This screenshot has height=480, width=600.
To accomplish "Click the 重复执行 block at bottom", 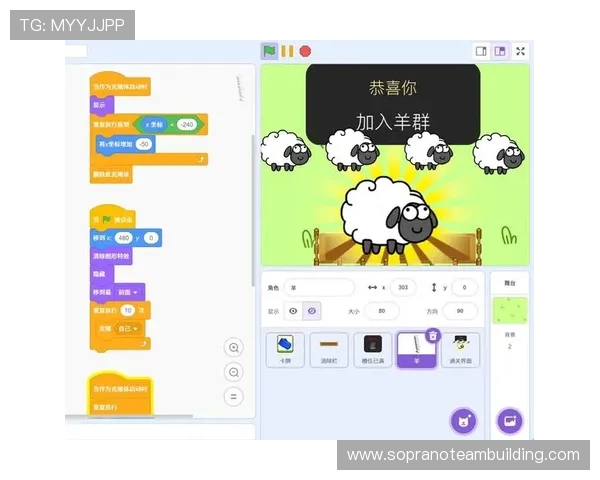I will [121, 407].
